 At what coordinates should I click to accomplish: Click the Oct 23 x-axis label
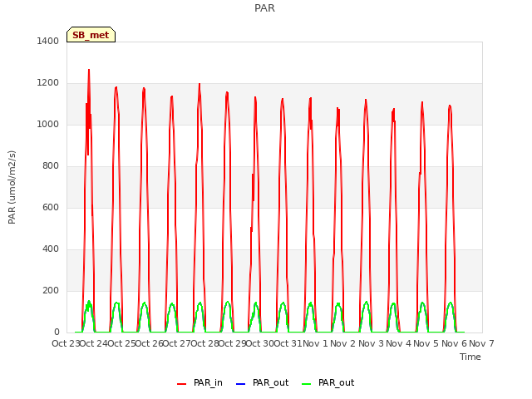point(66,343)
